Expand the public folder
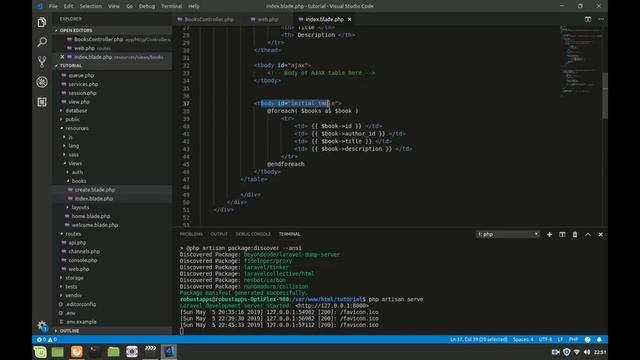The width and height of the screenshot is (640, 360). click(72, 119)
